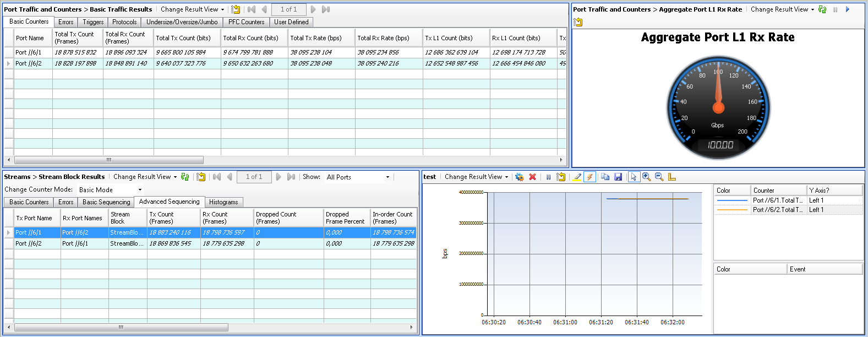Pause the Aggregate Port L1 Rx Rate view

[835, 9]
